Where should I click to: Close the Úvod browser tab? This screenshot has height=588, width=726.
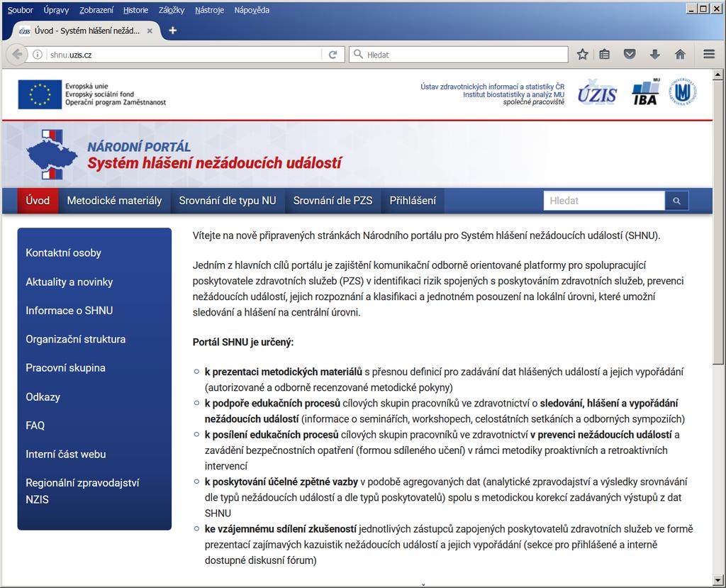(x=150, y=31)
